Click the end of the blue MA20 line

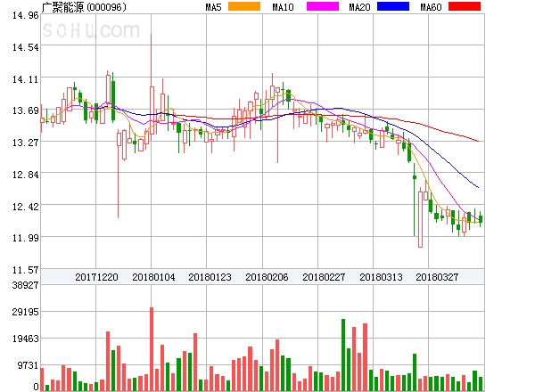tap(478, 187)
